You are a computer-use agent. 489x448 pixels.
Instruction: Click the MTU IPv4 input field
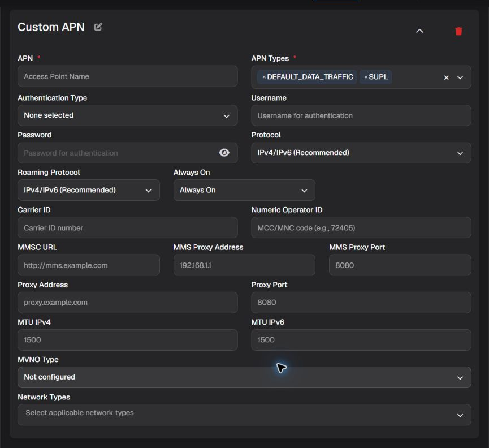tap(128, 340)
